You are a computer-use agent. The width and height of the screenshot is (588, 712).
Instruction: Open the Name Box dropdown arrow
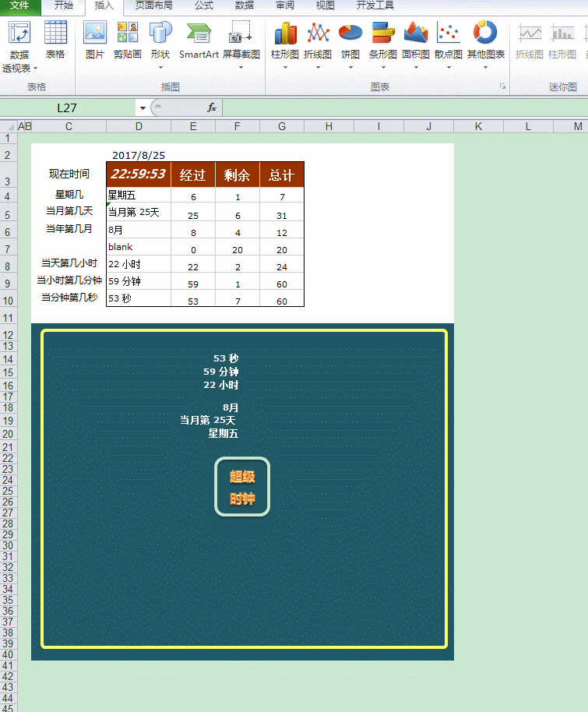click(x=143, y=108)
